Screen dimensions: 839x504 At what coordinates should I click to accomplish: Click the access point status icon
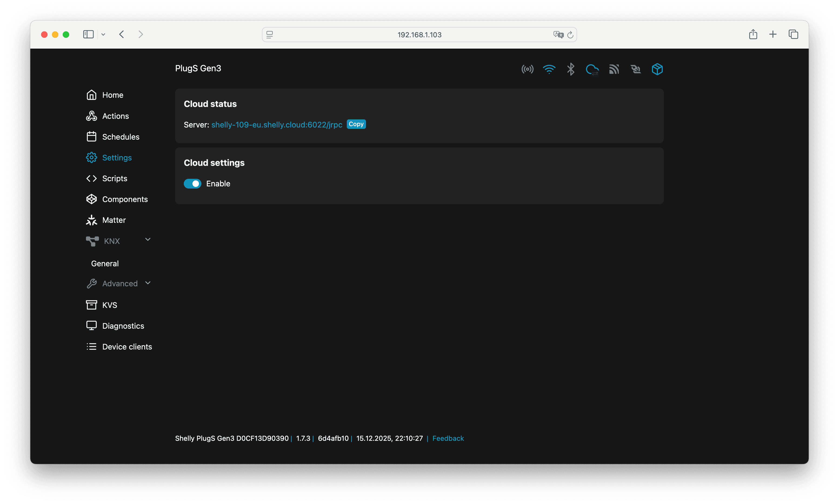(527, 69)
